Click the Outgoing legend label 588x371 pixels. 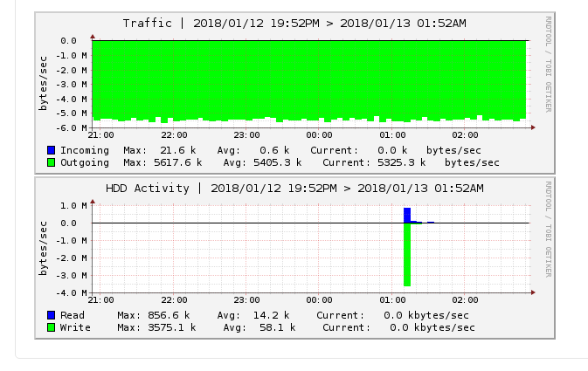click(85, 162)
